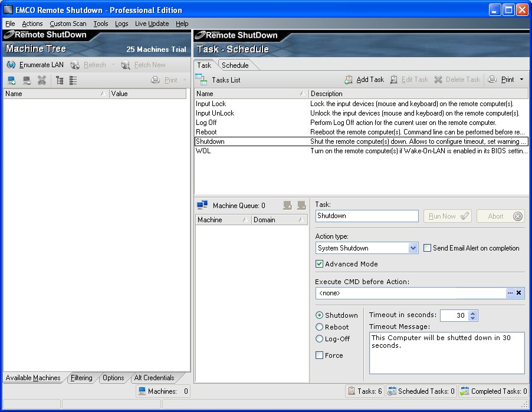The width and height of the screenshot is (532, 412).
Task: Select the Reboot radio button
Action: pyautogui.click(x=319, y=327)
